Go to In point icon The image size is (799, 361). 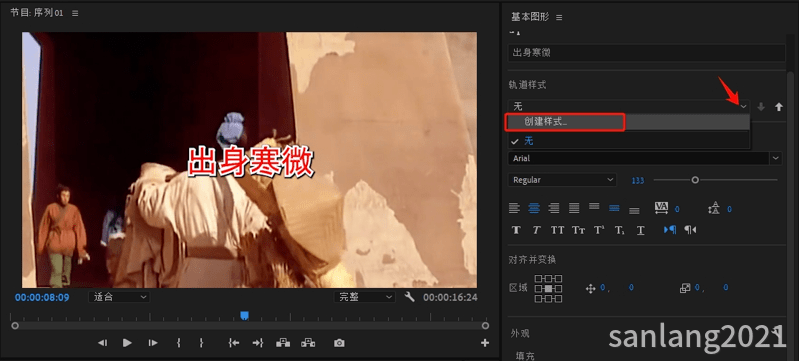point(234,343)
